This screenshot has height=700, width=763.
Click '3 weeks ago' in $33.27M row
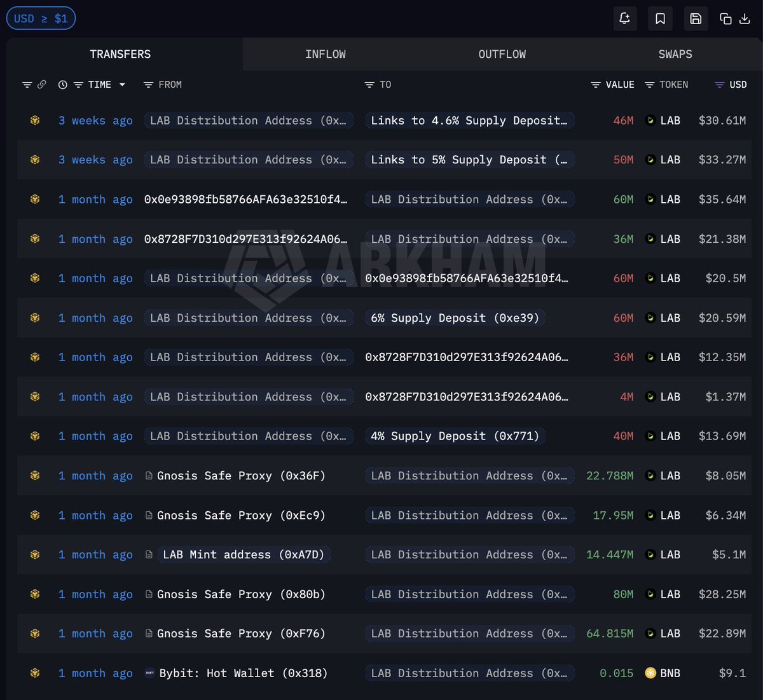tap(95, 160)
